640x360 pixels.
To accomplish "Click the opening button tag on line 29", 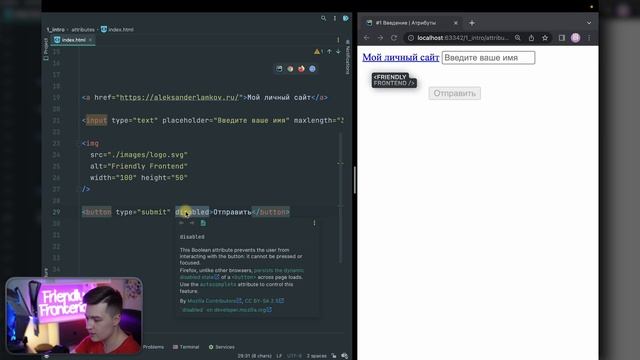I will point(97,212).
